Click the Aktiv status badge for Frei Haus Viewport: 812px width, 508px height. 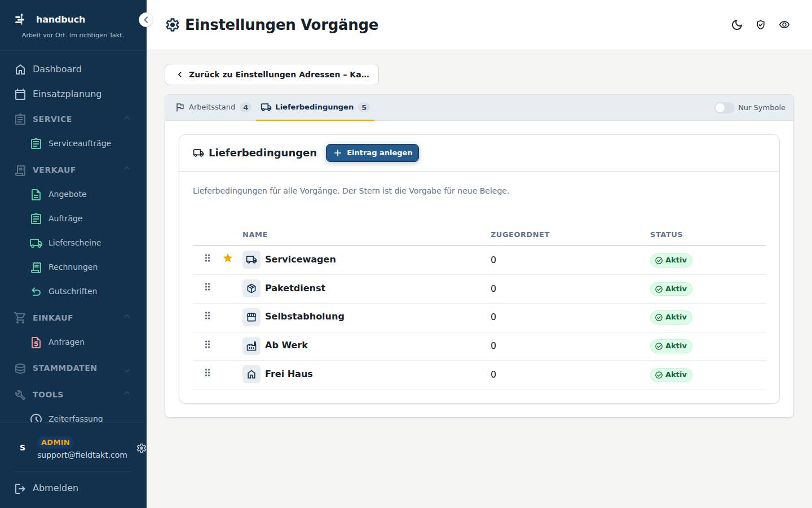tap(671, 375)
